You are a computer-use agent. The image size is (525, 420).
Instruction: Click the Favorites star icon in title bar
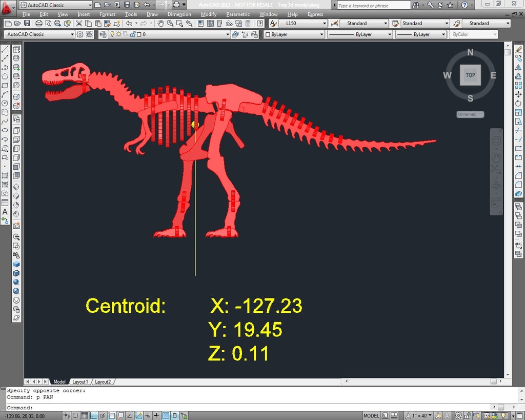pyautogui.click(x=450, y=5)
